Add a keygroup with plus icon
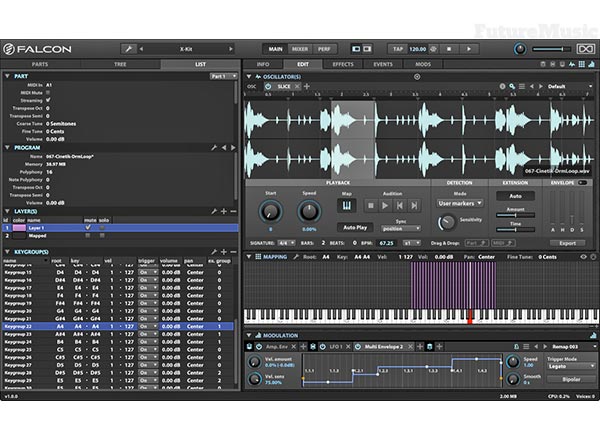The image size is (600, 440). click(224, 252)
